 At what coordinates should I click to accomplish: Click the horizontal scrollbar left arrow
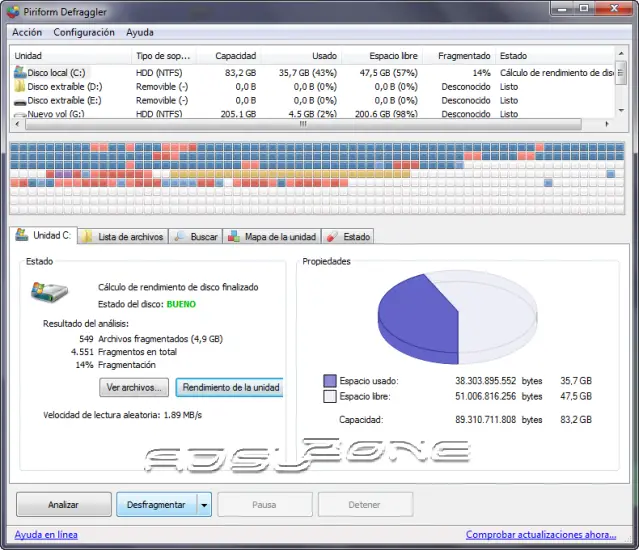click(17, 124)
